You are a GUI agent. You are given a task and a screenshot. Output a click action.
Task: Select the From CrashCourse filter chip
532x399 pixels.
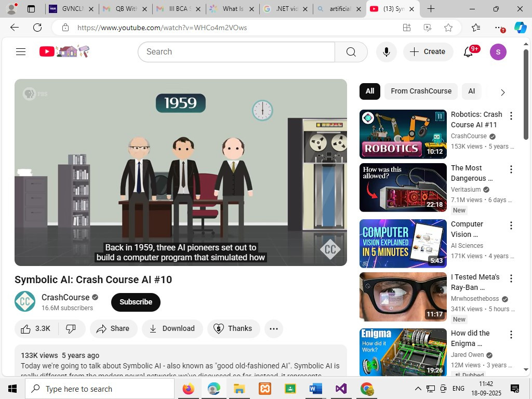421,91
